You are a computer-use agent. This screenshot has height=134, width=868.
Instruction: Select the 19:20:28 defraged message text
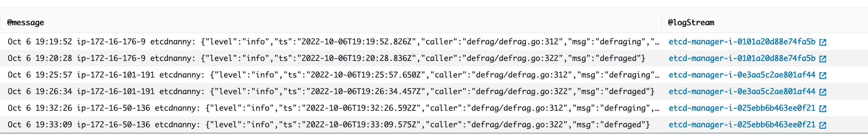(326, 58)
